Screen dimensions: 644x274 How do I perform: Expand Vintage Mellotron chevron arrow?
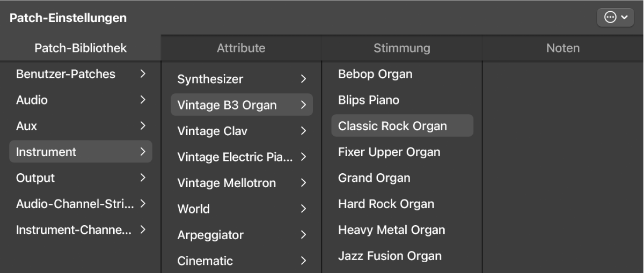click(x=303, y=183)
